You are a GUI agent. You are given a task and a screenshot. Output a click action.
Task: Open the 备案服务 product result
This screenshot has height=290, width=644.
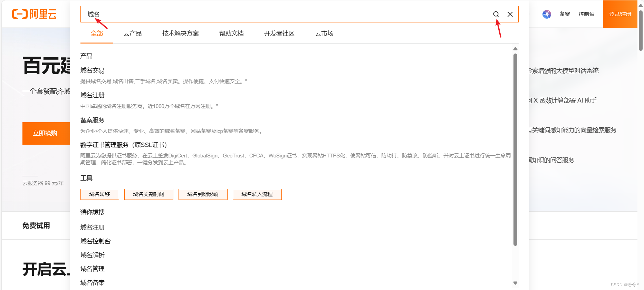click(93, 120)
